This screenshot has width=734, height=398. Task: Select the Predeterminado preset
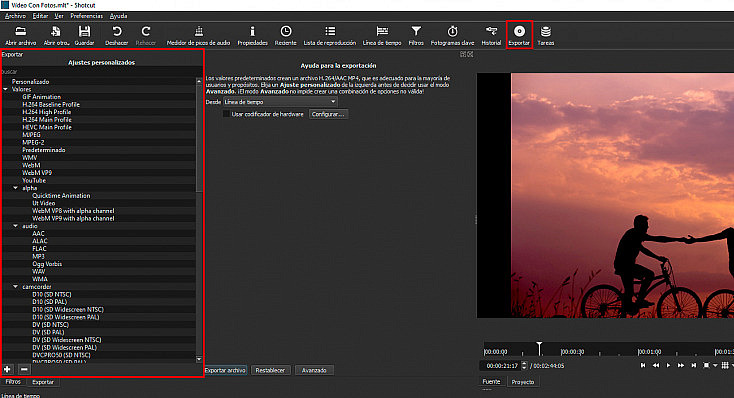(44, 150)
